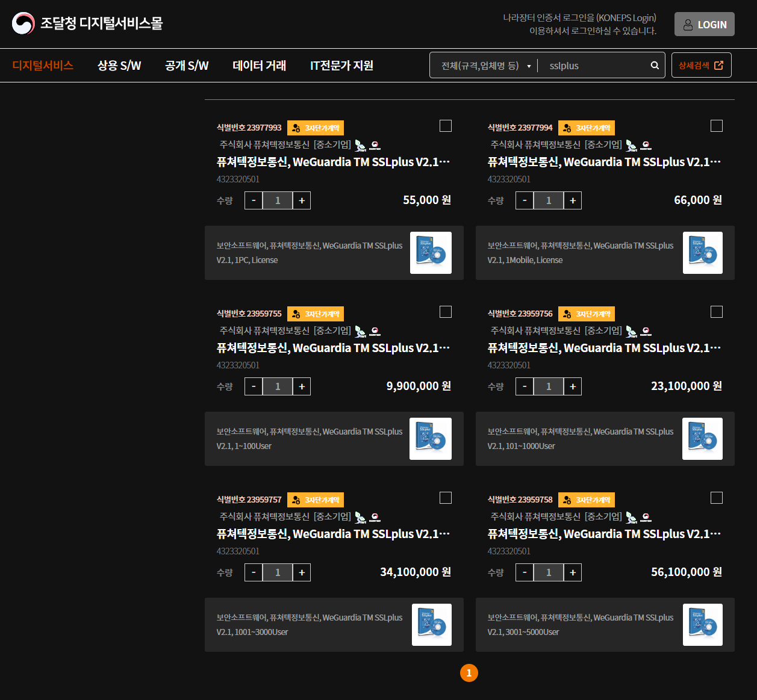This screenshot has width=757, height=700.
Task: Click 3자단가계약 badge on product 23959757
Action: click(x=316, y=500)
